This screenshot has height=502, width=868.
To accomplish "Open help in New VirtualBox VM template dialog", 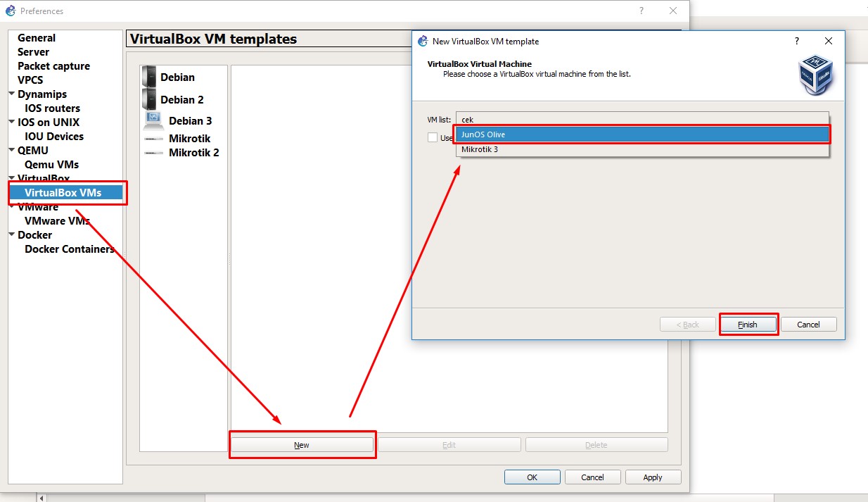I will [x=796, y=41].
